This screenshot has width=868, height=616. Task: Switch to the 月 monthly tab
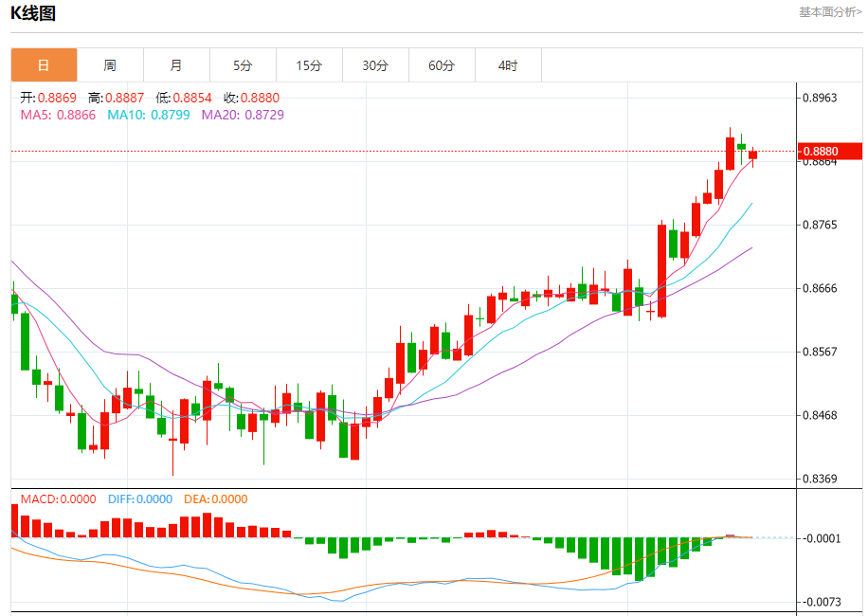176,65
